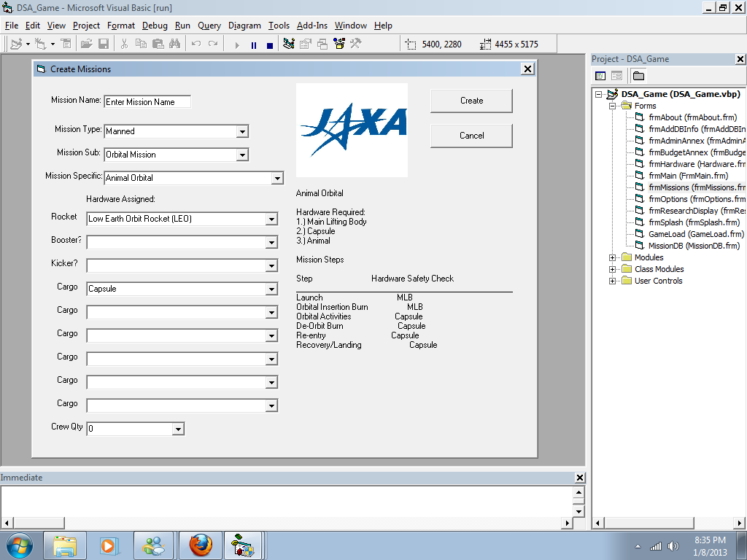This screenshot has height=560, width=747.
Task: Open the Properties Window toolbar icon
Action: (x=306, y=44)
